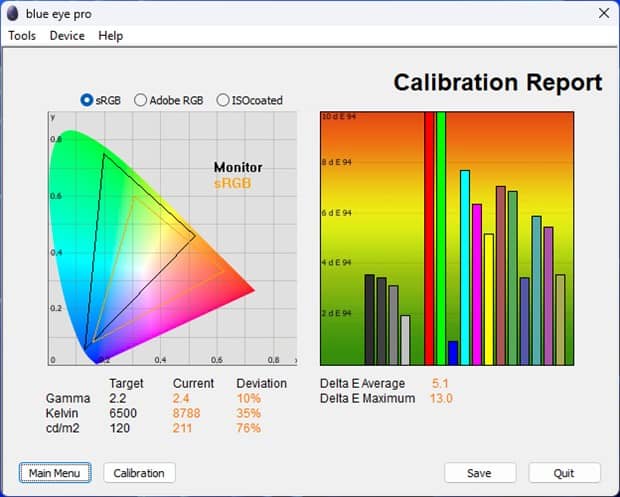
Task: Click the magenta bar in Delta E chart
Action: tap(477, 284)
